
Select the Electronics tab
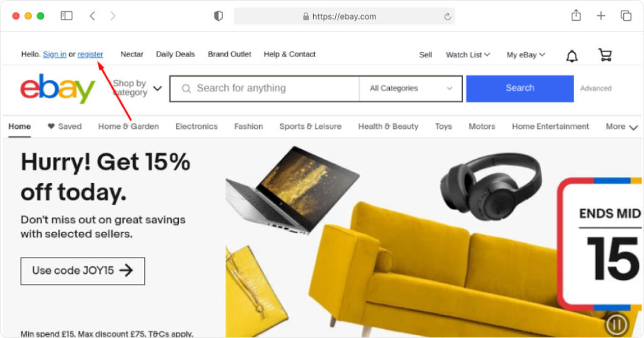pos(196,126)
